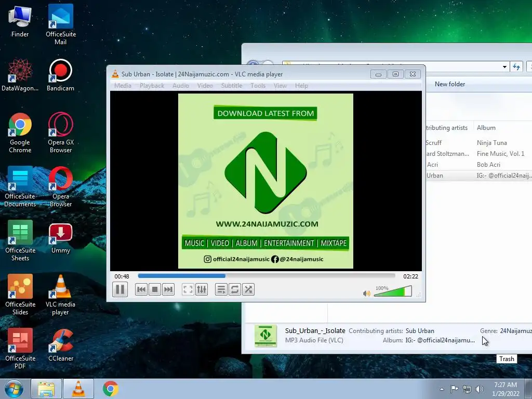This screenshot has width=532, height=399.
Task: Show extended settings in VLC
Action: [x=201, y=289]
